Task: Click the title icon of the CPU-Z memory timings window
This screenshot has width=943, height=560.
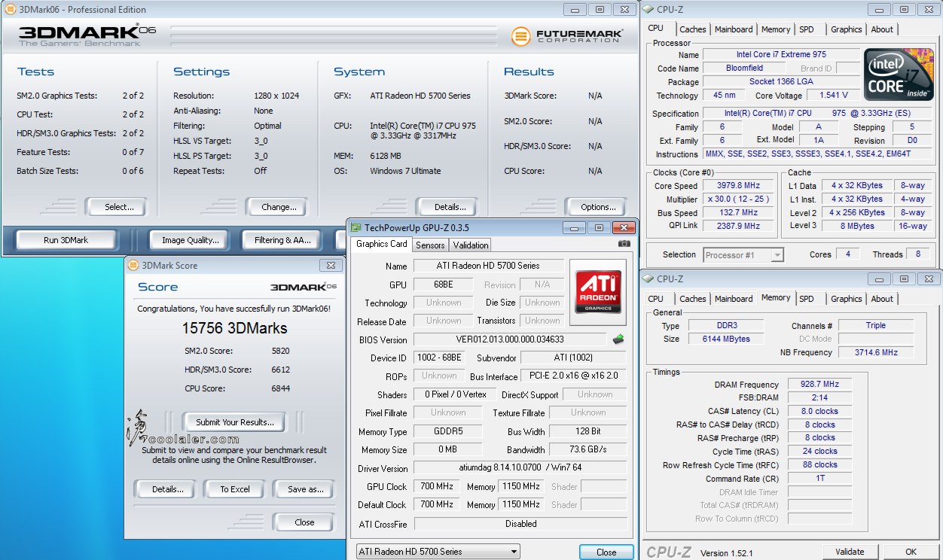Action: 648,279
